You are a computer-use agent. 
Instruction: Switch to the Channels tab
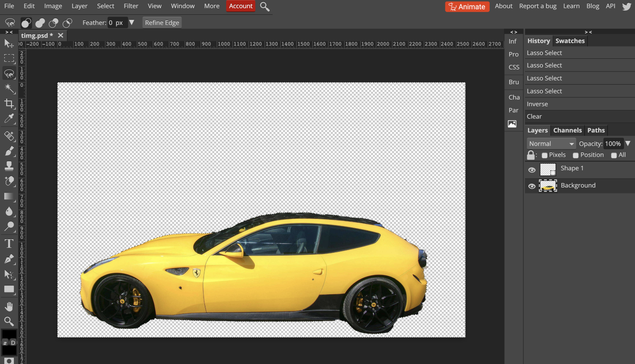pyautogui.click(x=567, y=130)
